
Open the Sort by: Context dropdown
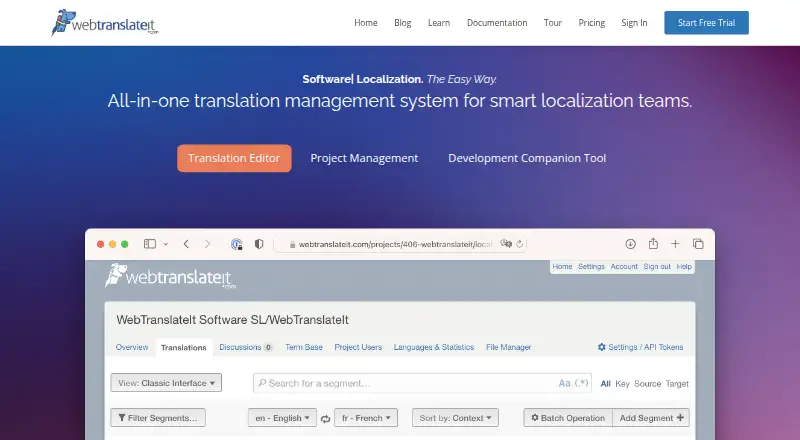(455, 418)
